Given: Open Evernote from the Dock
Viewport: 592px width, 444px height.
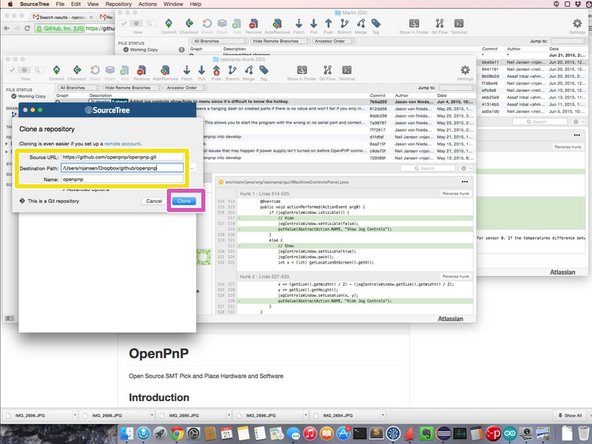Looking at the screenshot, I should (x=426, y=434).
